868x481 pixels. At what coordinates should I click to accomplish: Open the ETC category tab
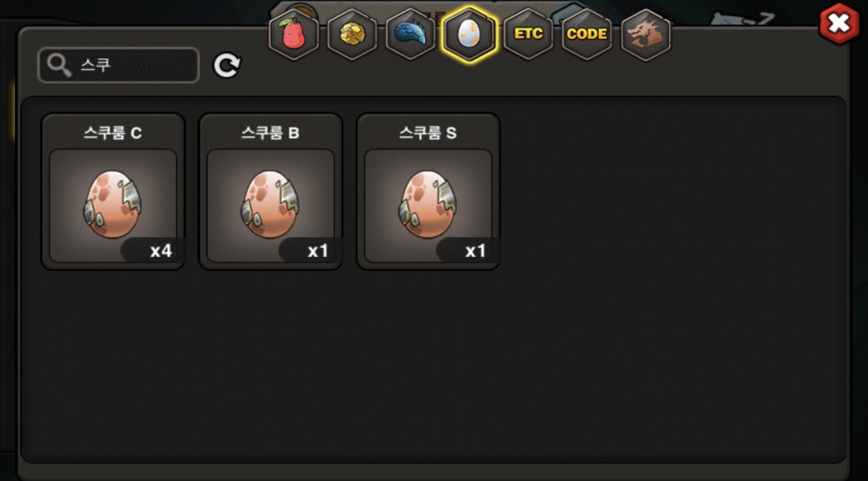[528, 34]
